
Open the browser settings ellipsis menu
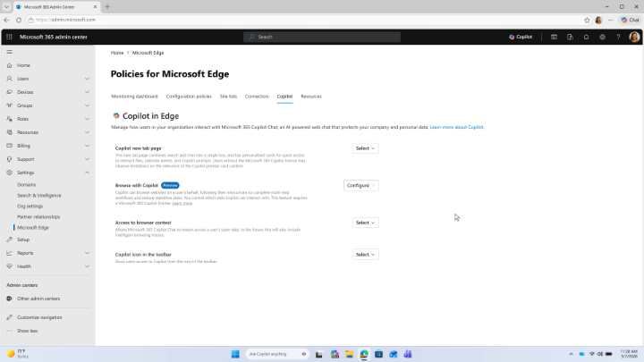click(611, 20)
